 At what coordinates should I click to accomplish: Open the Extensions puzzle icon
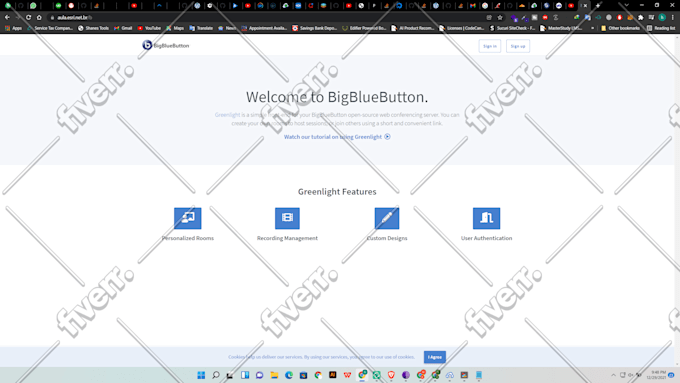641,17
